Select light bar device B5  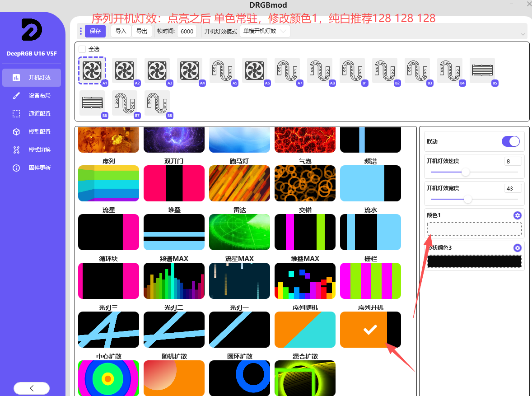(482, 70)
